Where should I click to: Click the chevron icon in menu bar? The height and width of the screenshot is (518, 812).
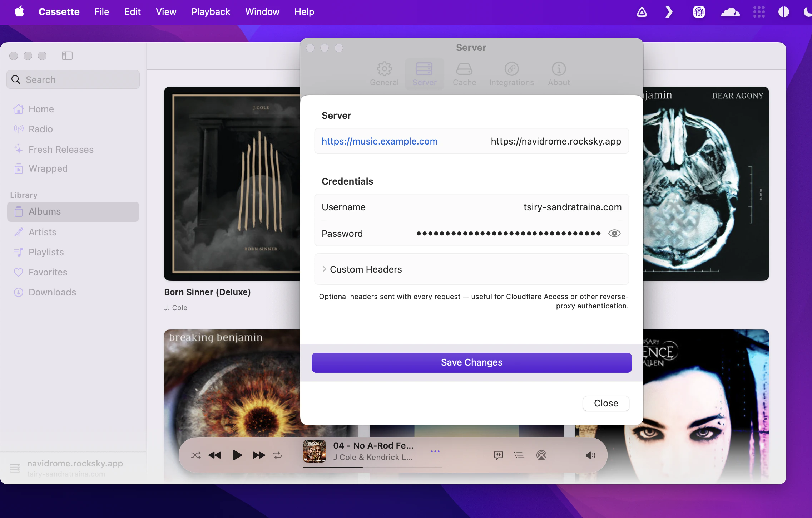669,12
